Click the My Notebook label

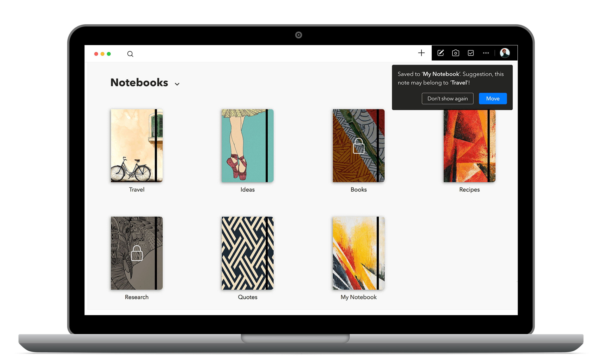click(x=358, y=297)
